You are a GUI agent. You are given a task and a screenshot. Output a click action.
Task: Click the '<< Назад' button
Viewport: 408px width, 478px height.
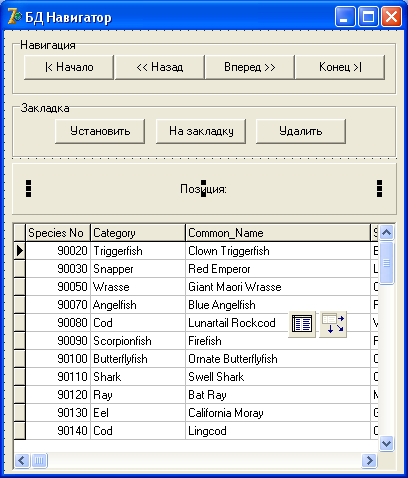pyautogui.click(x=160, y=67)
